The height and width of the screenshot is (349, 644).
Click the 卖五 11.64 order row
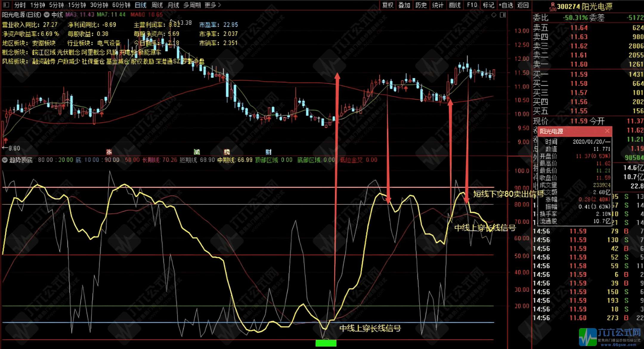pos(588,28)
